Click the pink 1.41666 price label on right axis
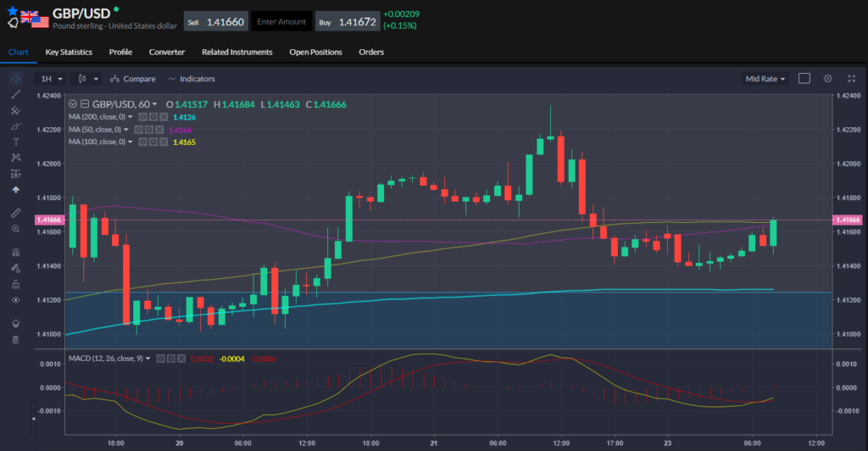This screenshot has height=451, width=868. pyautogui.click(x=849, y=220)
